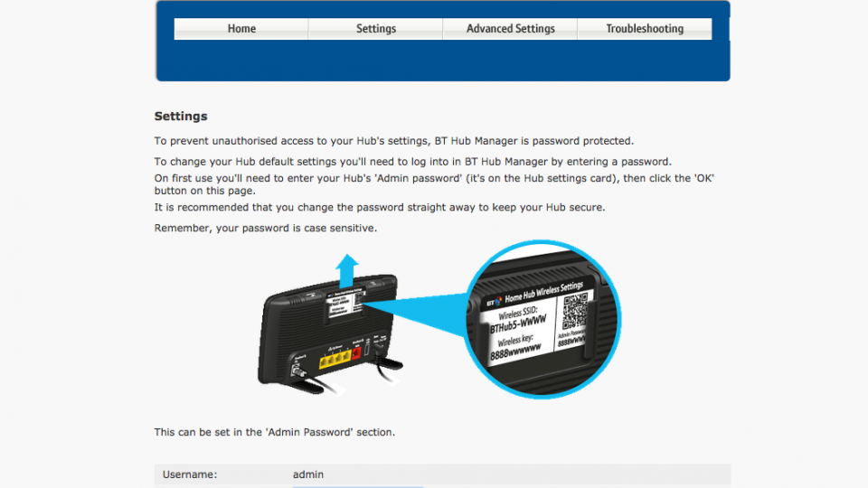Image resolution: width=868 pixels, height=488 pixels.
Task: Go to the Troubleshooting tab
Action: pyautogui.click(x=645, y=29)
